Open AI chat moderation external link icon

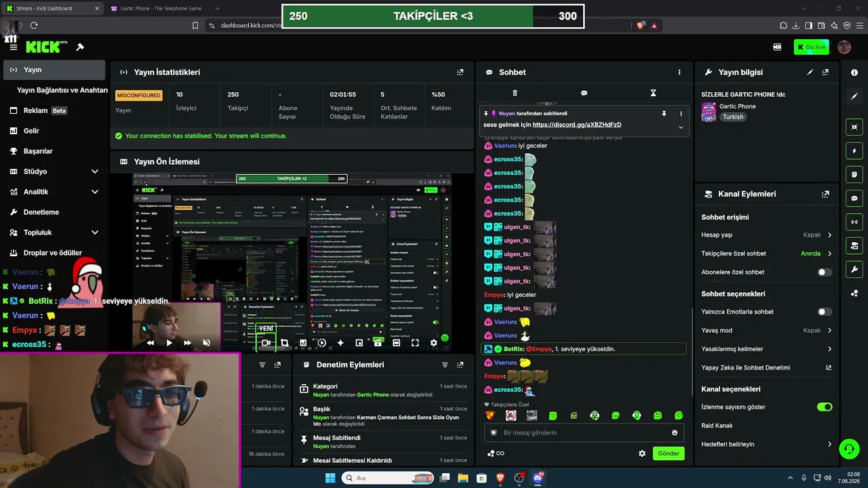pyautogui.click(x=829, y=367)
